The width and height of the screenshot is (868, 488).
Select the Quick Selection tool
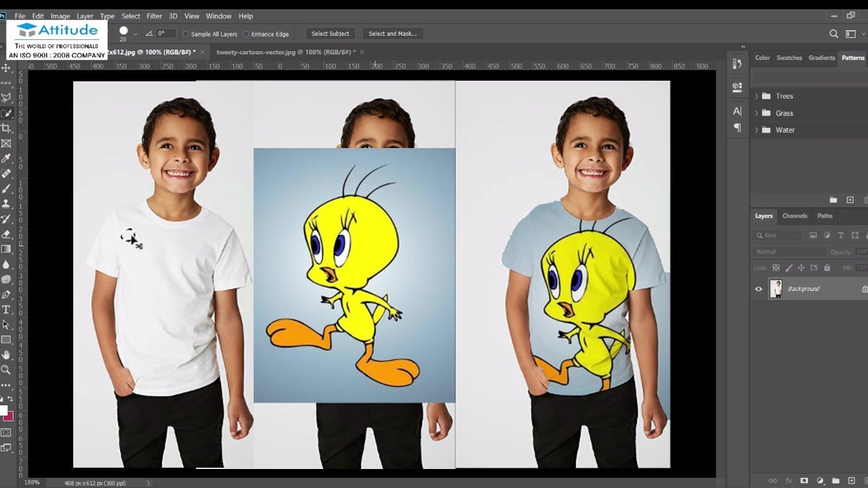coord(6,113)
